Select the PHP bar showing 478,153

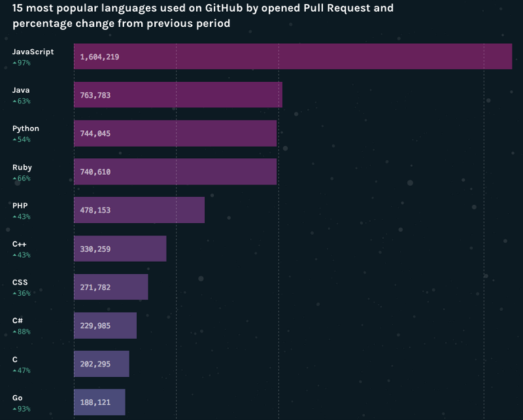point(139,210)
